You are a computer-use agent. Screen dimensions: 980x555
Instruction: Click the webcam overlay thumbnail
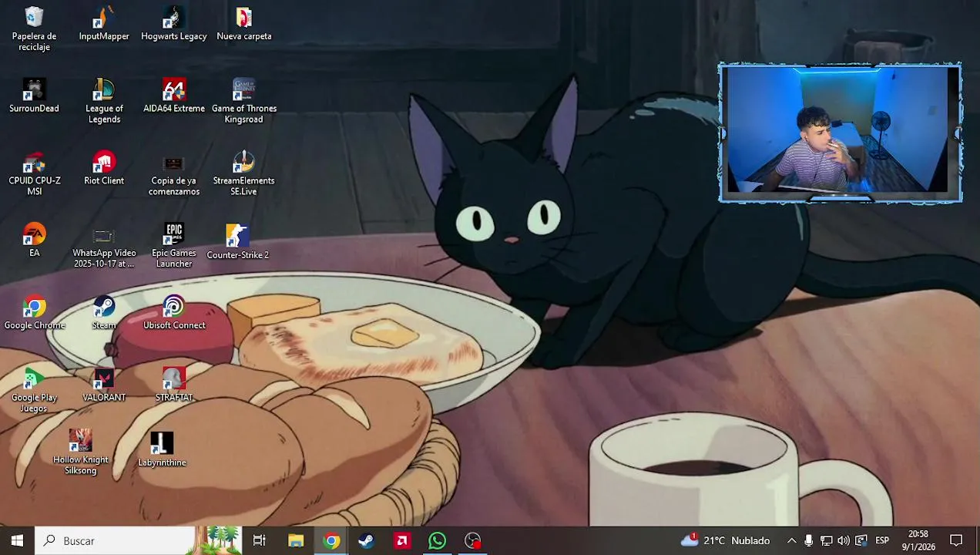point(840,133)
